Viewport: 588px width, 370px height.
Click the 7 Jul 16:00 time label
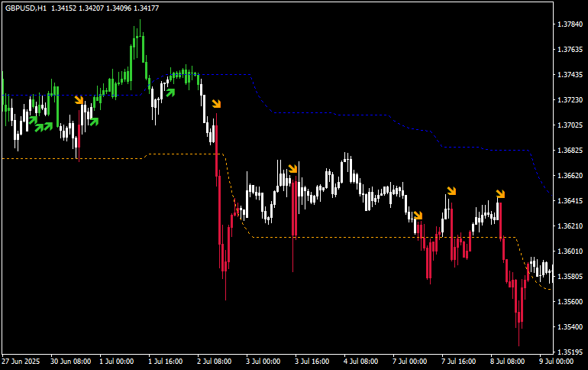coord(459,362)
